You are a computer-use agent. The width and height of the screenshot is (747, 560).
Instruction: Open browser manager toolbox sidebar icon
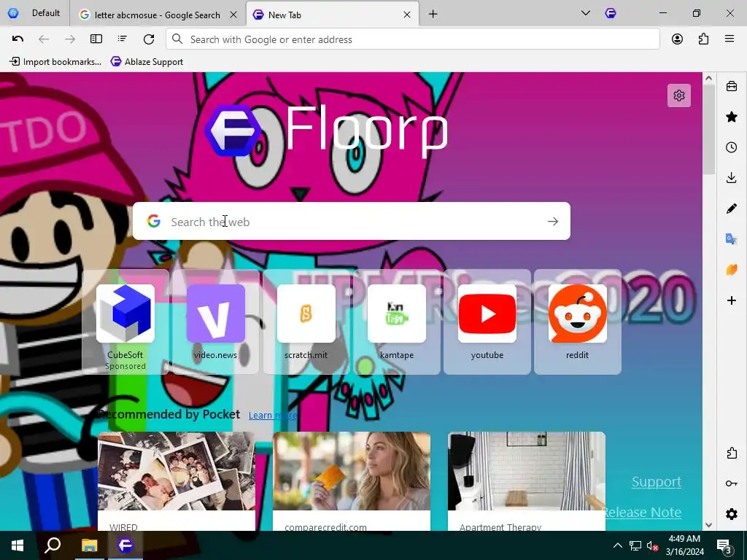point(732,86)
